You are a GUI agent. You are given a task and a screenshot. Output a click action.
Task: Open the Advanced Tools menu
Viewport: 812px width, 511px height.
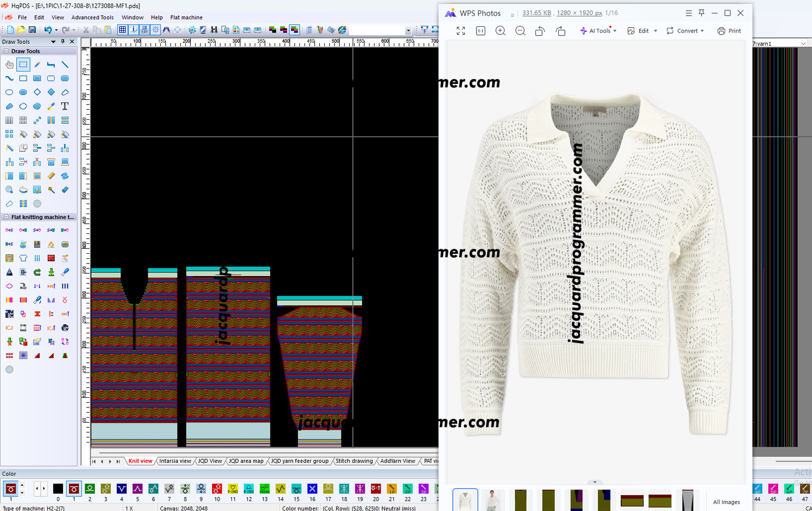[92, 17]
